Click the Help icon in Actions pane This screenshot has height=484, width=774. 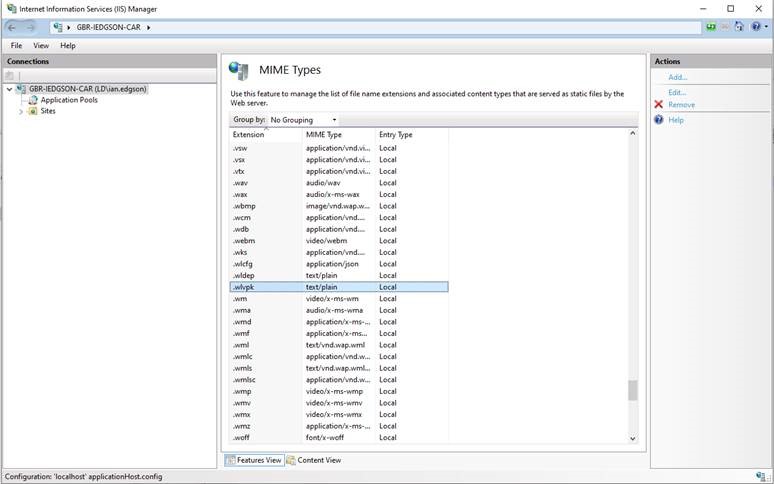click(659, 120)
